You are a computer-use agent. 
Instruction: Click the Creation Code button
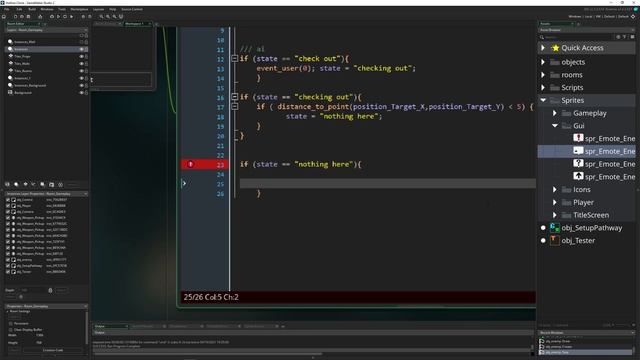[52, 350]
